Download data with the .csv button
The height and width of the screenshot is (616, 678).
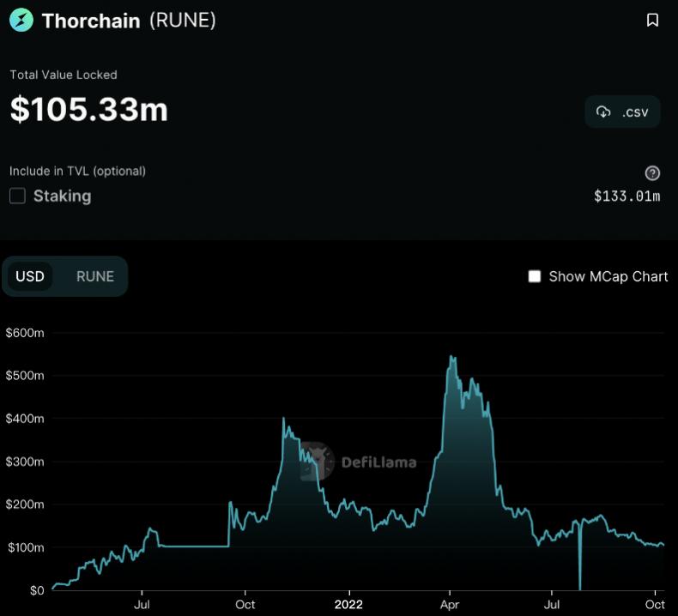(x=622, y=112)
